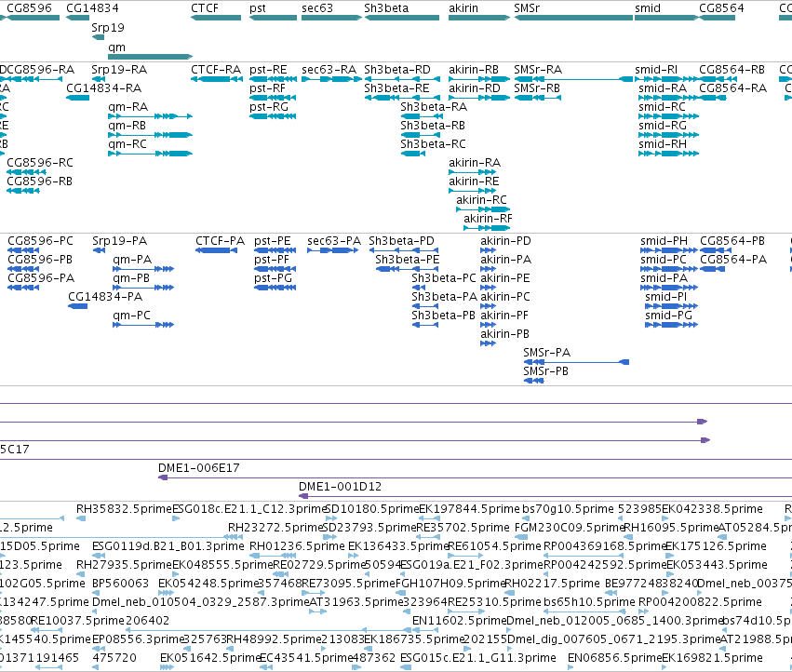792x672 pixels.
Task: Click transcript SMSr-RB
Action: (537, 98)
